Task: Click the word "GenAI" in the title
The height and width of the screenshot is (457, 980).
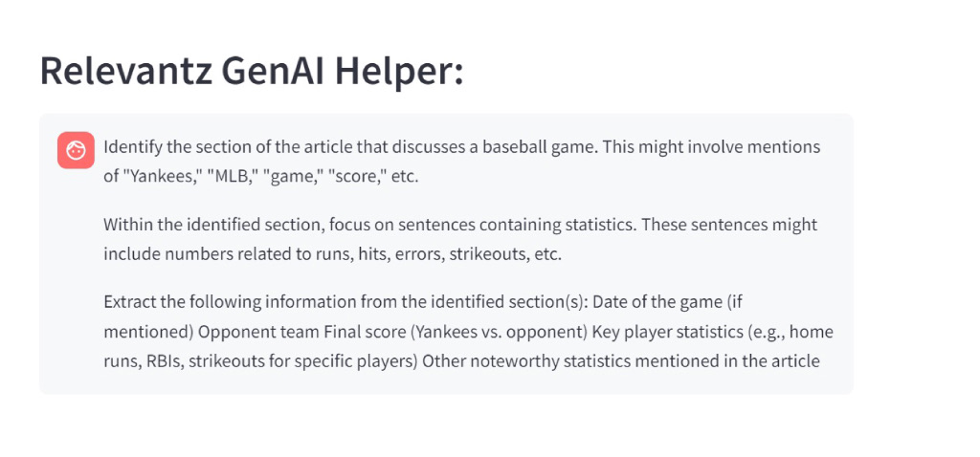Action: [271, 71]
